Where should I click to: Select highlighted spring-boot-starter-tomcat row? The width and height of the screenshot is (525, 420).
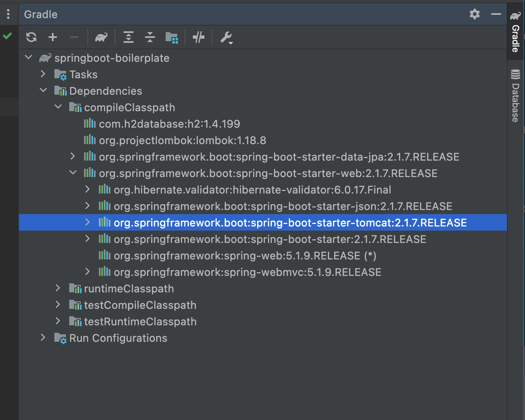tap(263, 223)
